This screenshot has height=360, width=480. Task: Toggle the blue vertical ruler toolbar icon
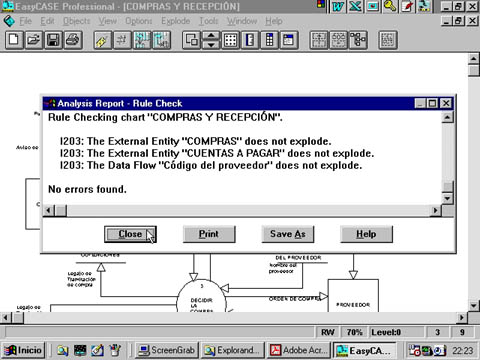coord(250,40)
